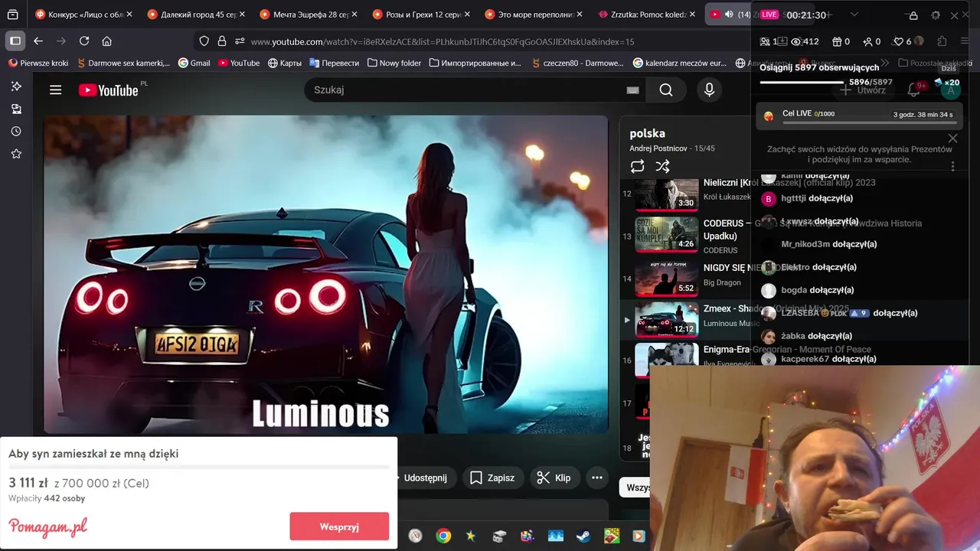Click the YouTube search magnifier button
Viewport: 980px width, 551px height.
pos(666,90)
